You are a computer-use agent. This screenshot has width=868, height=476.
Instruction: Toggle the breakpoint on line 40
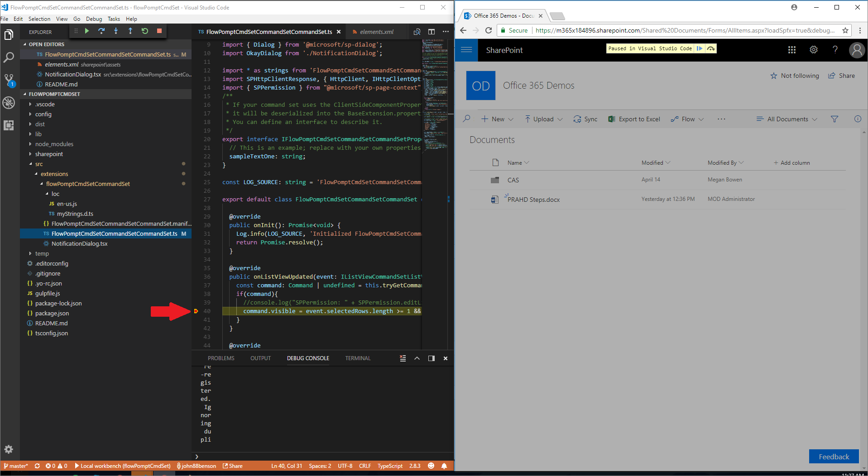point(197,311)
